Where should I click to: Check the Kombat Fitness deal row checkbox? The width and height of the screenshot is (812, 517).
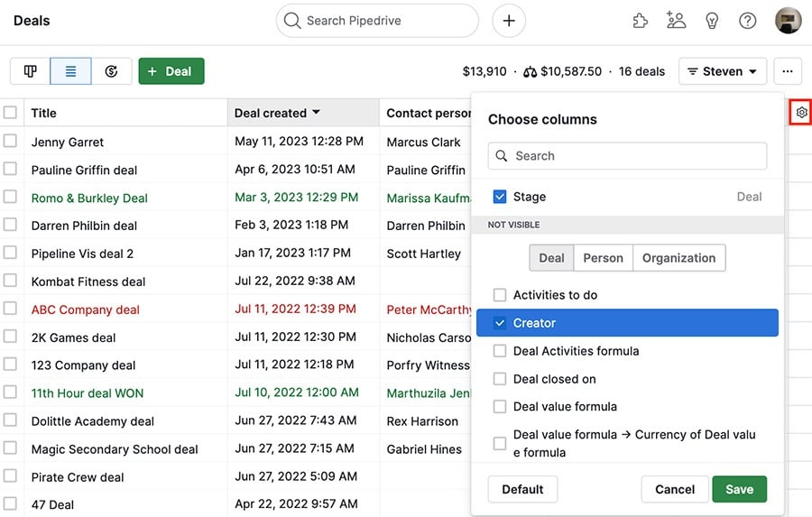(10, 281)
